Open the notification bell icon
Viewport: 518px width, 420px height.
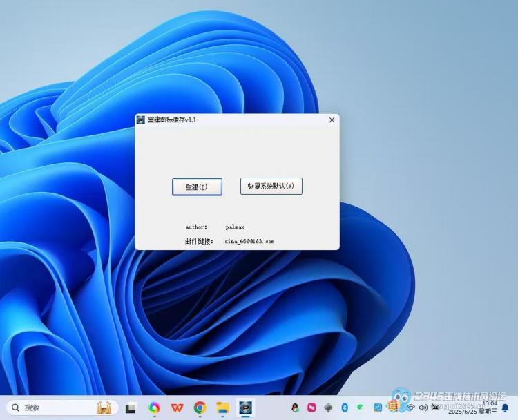tap(505, 408)
